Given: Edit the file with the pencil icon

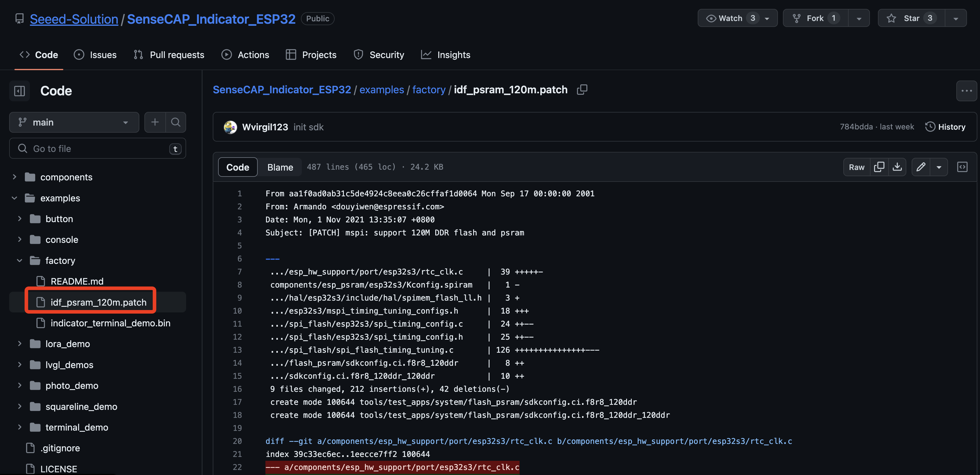Looking at the screenshot, I should coord(921,167).
